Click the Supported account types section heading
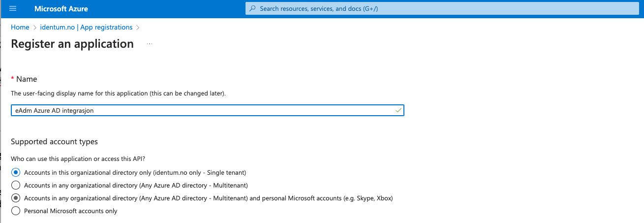Image resolution: width=644 pixels, height=223 pixels. click(54, 142)
